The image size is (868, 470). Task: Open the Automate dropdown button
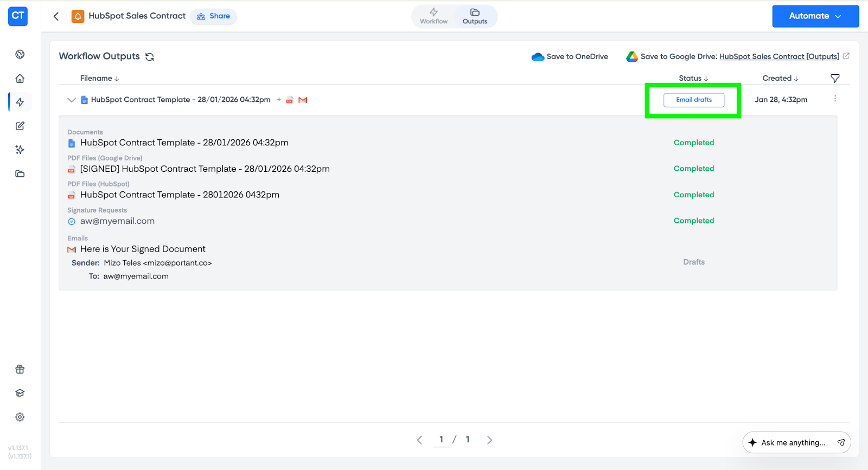click(x=815, y=16)
